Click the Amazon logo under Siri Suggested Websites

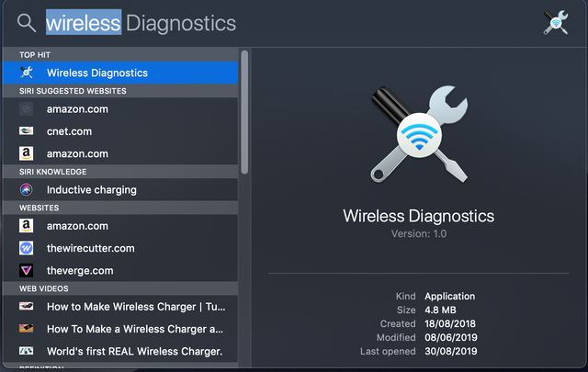click(x=27, y=153)
